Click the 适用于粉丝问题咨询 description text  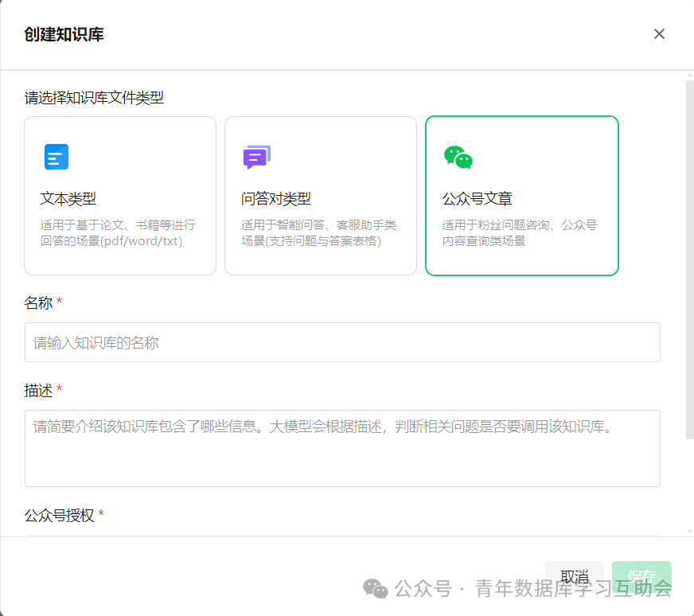click(x=520, y=233)
